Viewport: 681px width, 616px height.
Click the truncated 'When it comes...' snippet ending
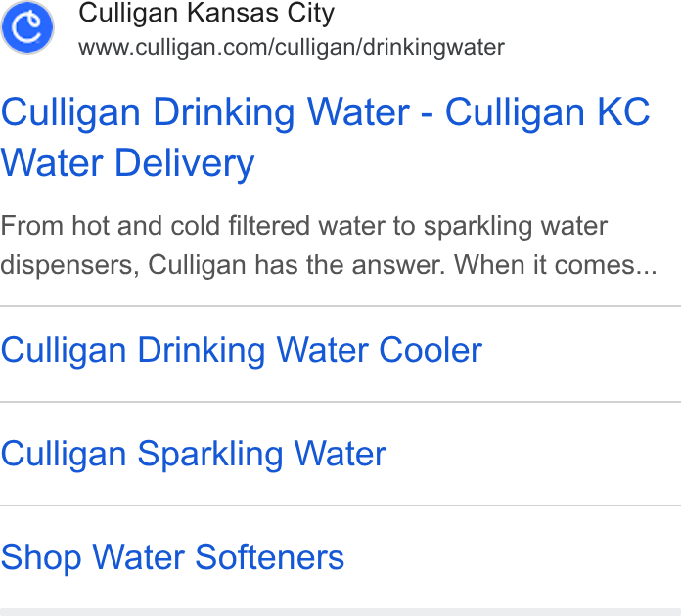(x=556, y=265)
